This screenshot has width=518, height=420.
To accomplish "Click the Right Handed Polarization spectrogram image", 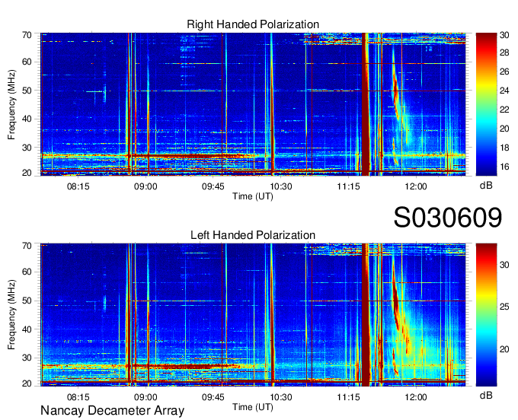I will [x=253, y=104].
